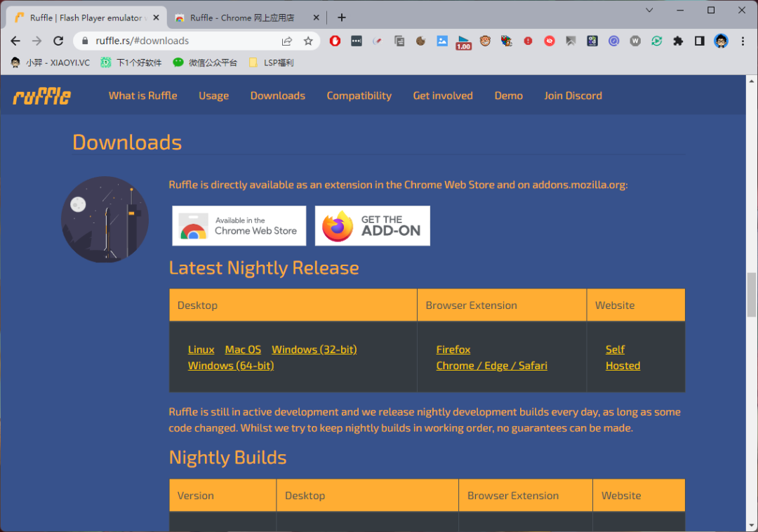Screen dimensions: 758x532
Task: Open the 小羿 - XIAOYI.VC bookmark
Action: click(x=51, y=62)
